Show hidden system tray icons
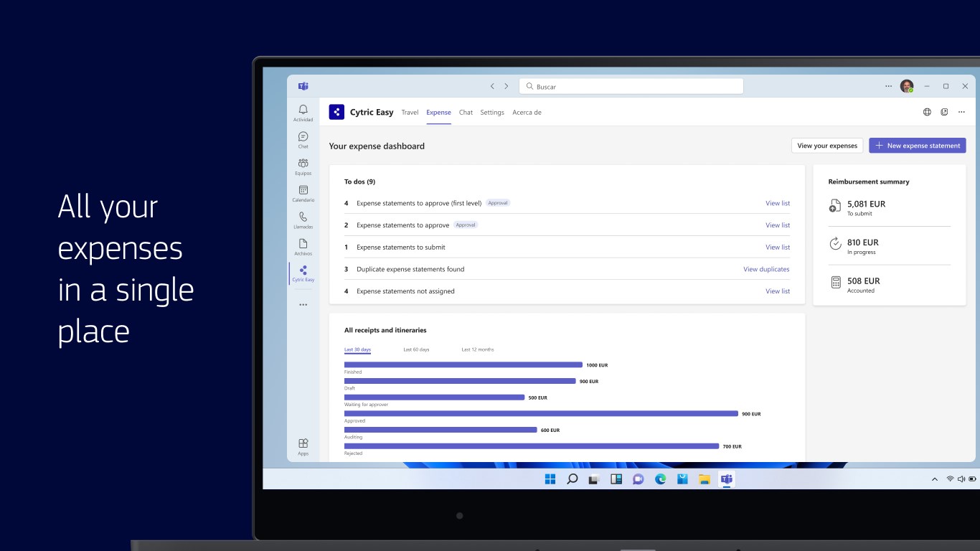Viewport: 980px width, 551px height. click(x=934, y=479)
